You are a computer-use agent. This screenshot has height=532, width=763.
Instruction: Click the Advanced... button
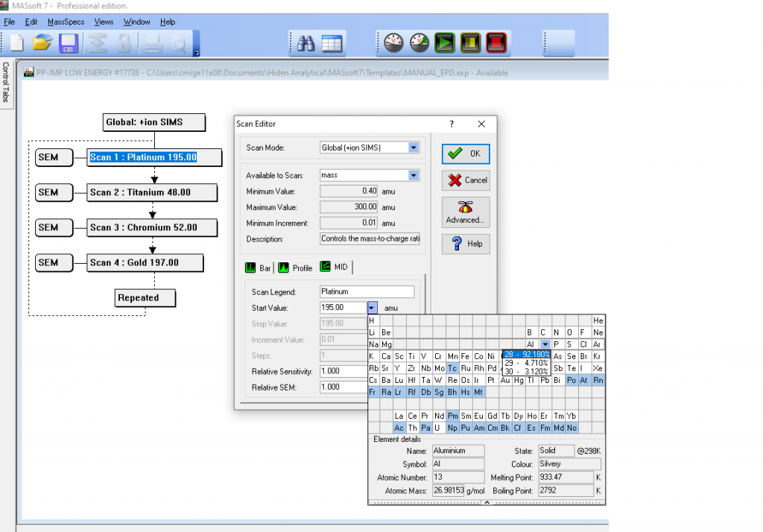pos(466,212)
